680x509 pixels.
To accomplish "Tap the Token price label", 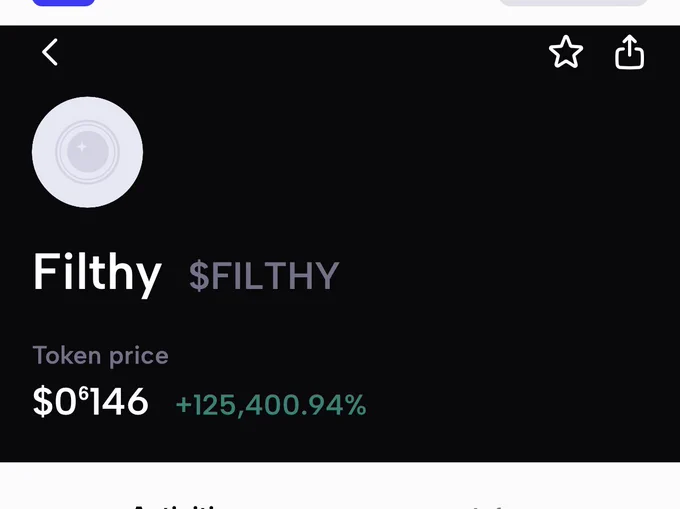I will coord(100,356).
